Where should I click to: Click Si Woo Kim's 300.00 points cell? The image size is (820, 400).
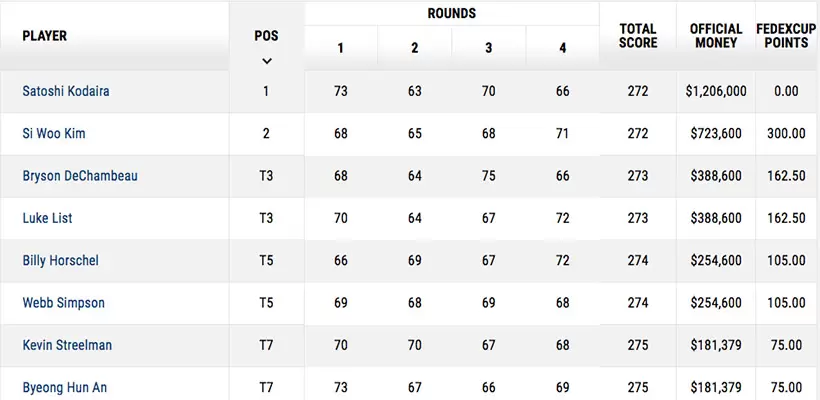(786, 133)
